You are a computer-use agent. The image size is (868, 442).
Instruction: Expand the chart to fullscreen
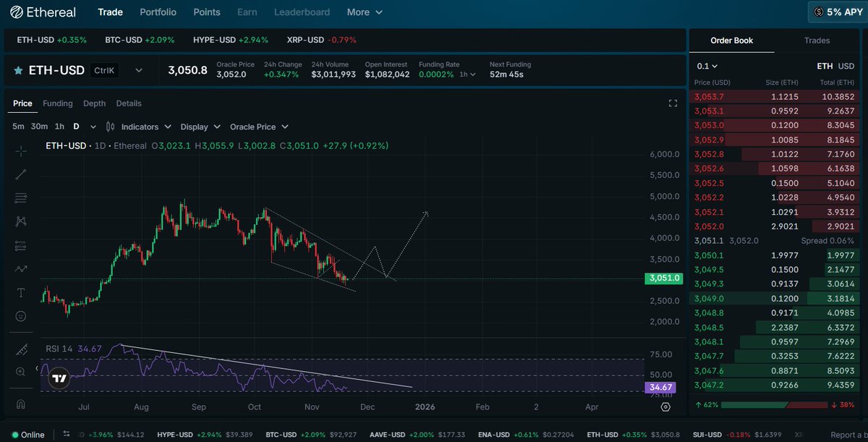tap(673, 103)
